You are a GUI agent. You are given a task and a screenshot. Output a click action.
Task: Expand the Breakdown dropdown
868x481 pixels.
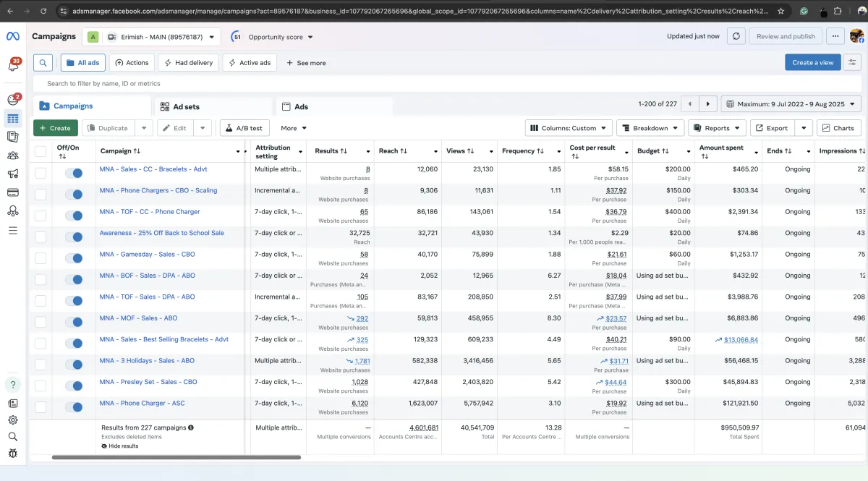[x=650, y=128]
